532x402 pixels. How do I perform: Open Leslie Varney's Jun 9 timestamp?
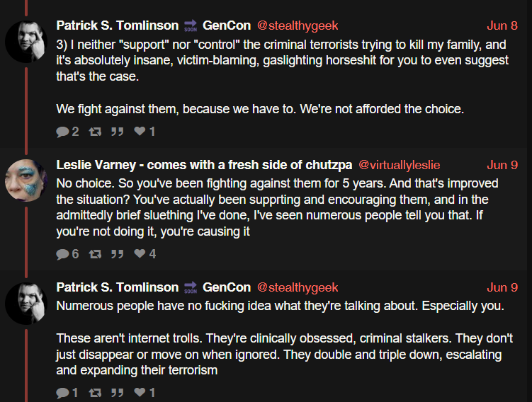(502, 165)
